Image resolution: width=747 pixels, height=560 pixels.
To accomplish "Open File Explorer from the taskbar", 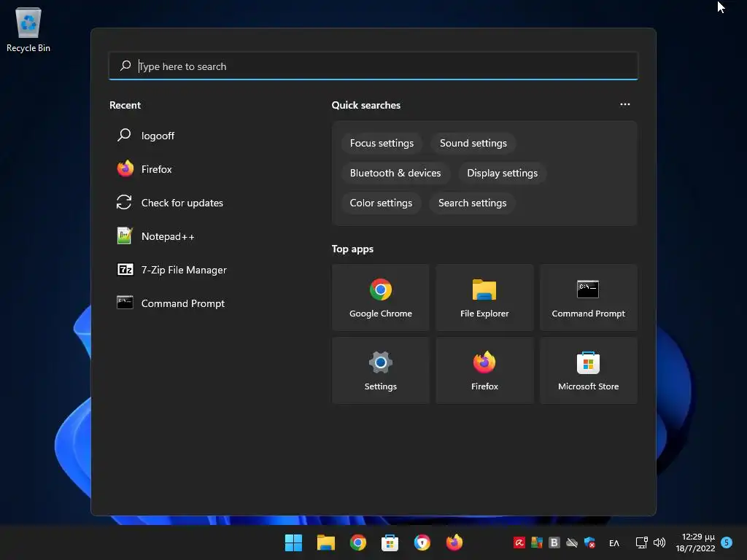I will (x=326, y=542).
